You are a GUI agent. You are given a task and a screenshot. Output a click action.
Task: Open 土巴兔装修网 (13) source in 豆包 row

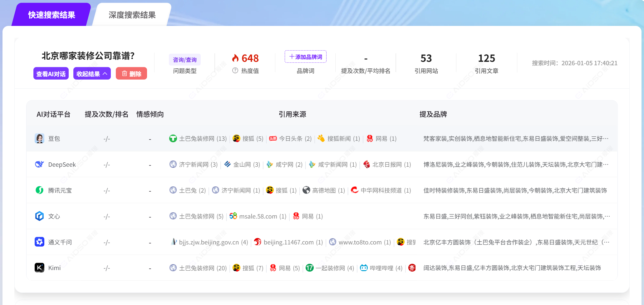198,139
